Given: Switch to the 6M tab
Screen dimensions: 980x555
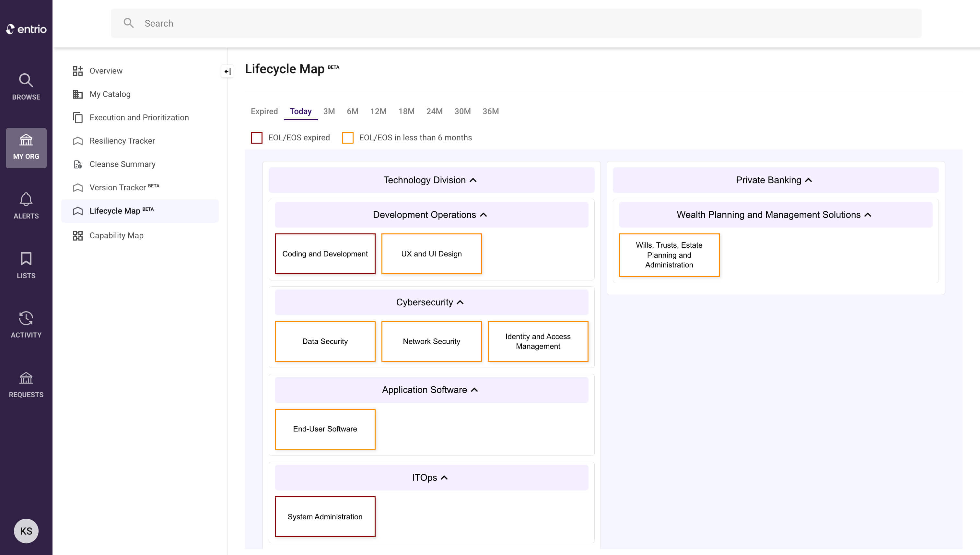Looking at the screenshot, I should (x=353, y=111).
